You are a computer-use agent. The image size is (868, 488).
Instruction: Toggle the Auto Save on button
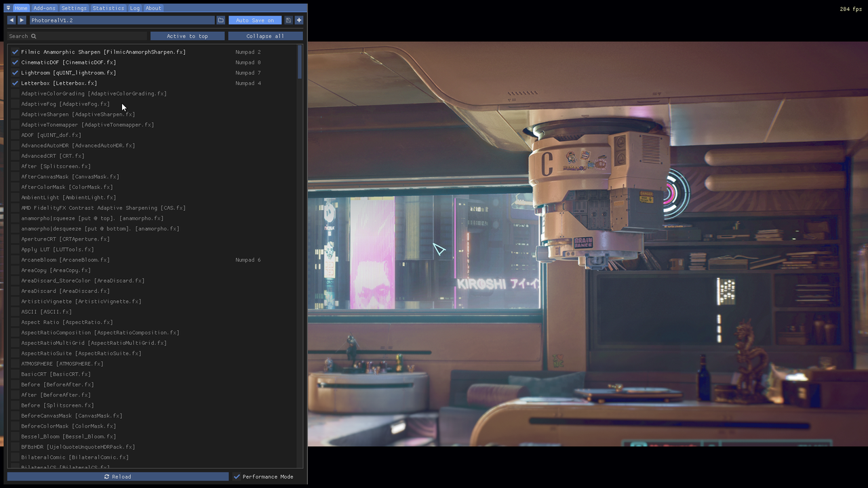coord(255,20)
